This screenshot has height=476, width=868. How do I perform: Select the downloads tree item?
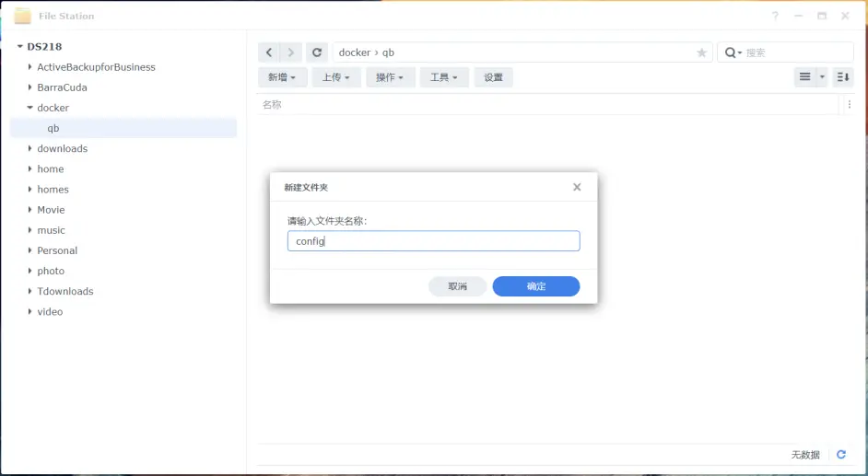pos(63,148)
